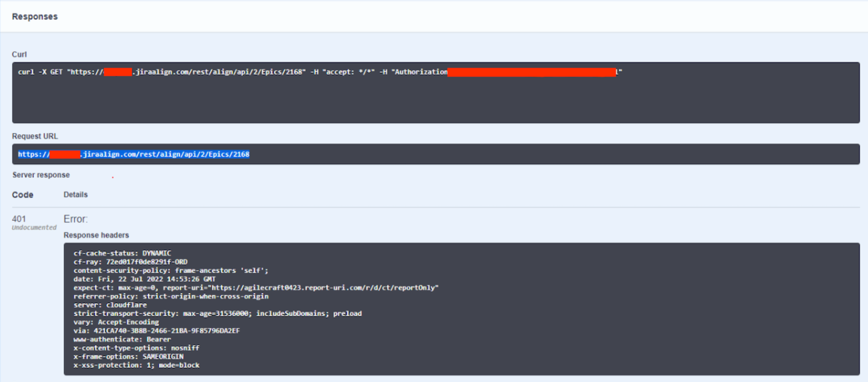The height and width of the screenshot is (382, 868).
Task: Click the Code column header
Action: [23, 195]
